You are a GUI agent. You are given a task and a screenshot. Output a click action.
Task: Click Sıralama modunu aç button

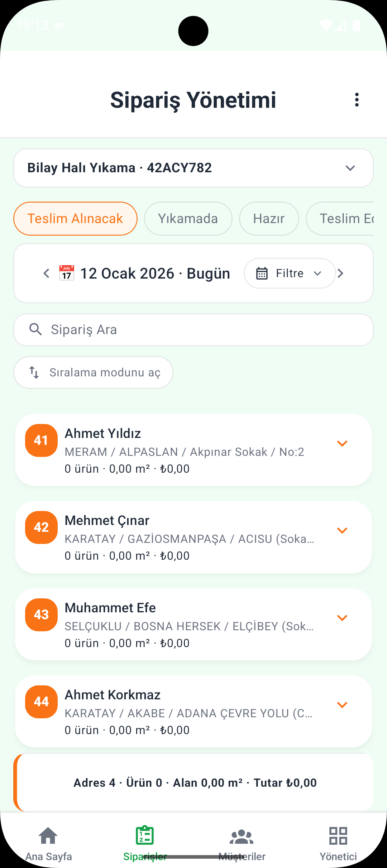tap(94, 372)
